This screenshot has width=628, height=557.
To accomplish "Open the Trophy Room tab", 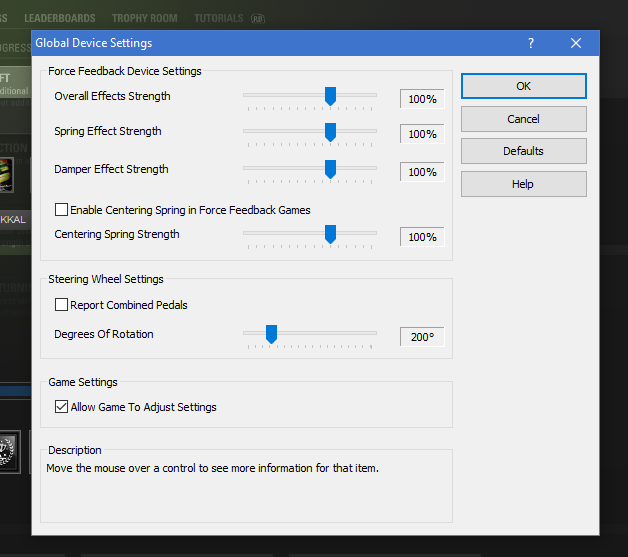I will click(x=144, y=18).
